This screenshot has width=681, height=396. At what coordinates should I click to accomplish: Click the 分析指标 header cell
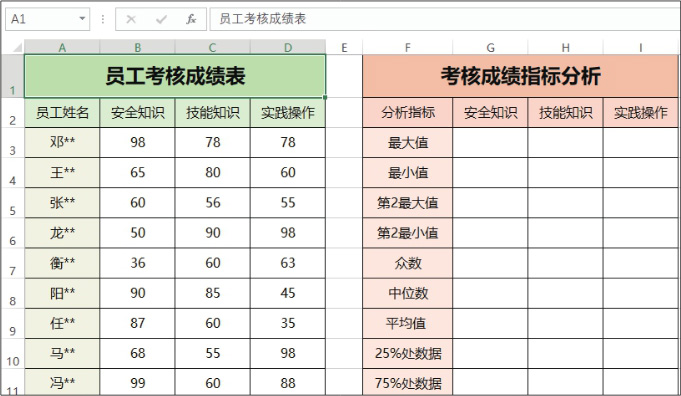click(x=407, y=113)
